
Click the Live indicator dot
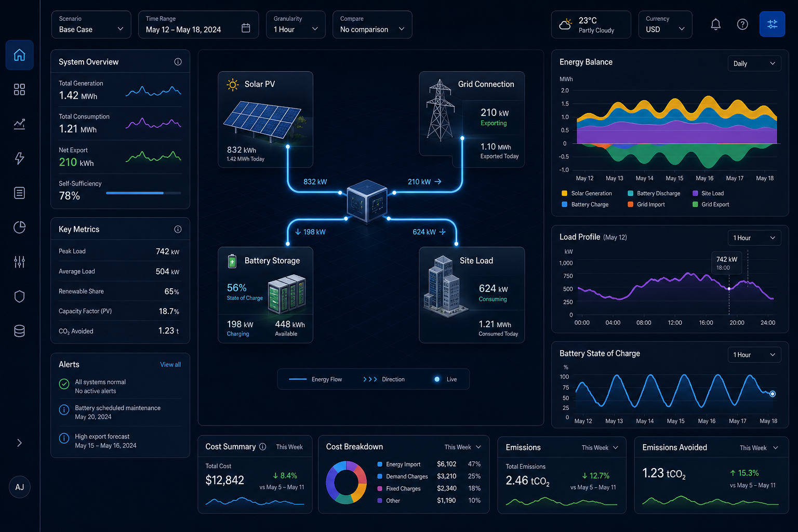(x=437, y=379)
